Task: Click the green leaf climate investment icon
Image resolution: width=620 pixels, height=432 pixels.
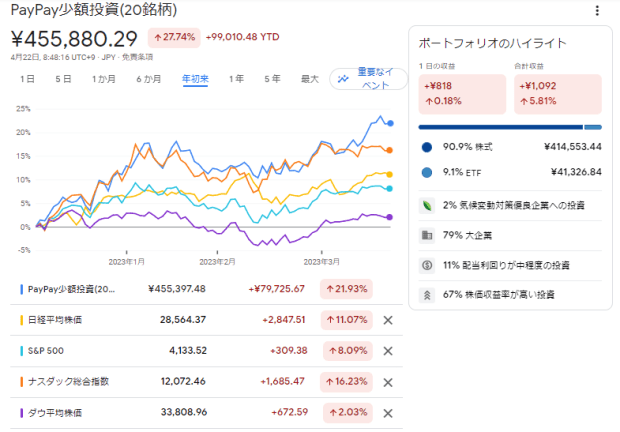Action: click(x=427, y=205)
